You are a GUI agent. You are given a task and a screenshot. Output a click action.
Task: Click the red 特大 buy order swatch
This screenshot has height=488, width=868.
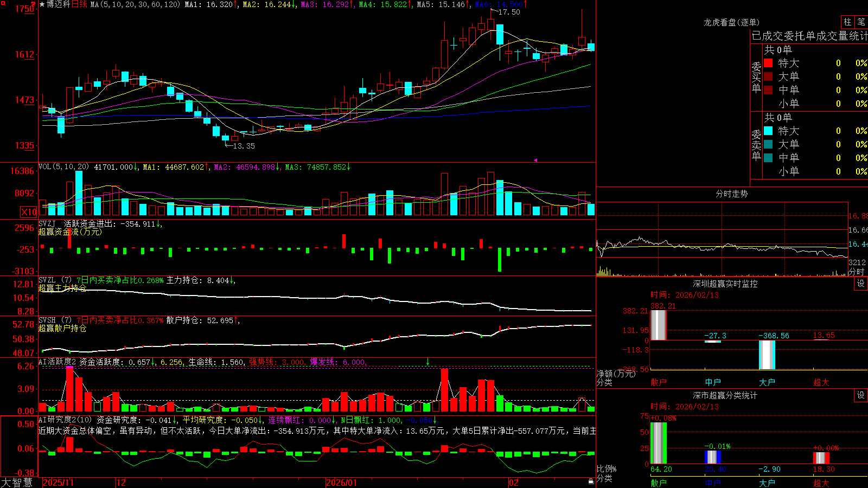pyautogui.click(x=768, y=63)
